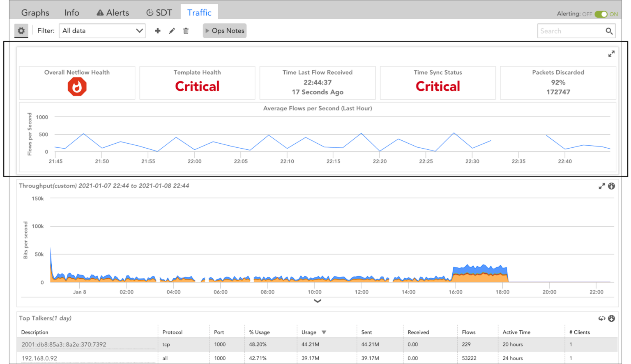Toggle the Alerting switch

pyautogui.click(x=601, y=14)
